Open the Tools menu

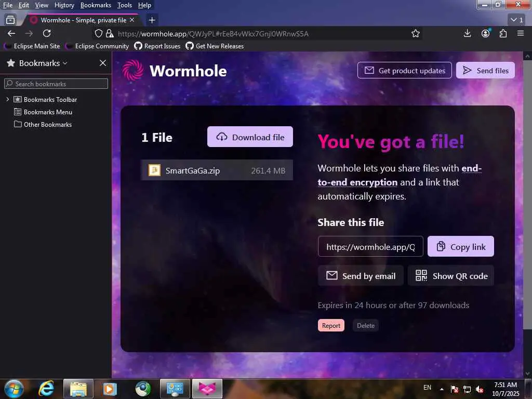click(x=124, y=5)
